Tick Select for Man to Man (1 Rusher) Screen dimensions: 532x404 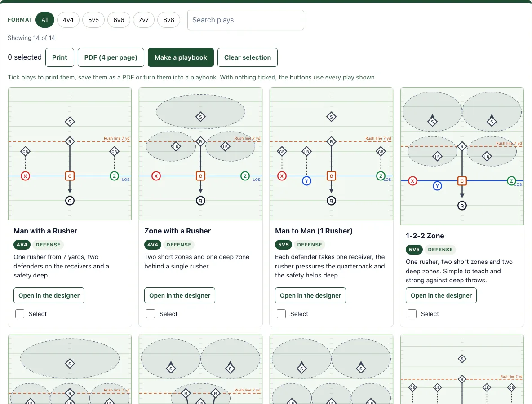tap(281, 314)
